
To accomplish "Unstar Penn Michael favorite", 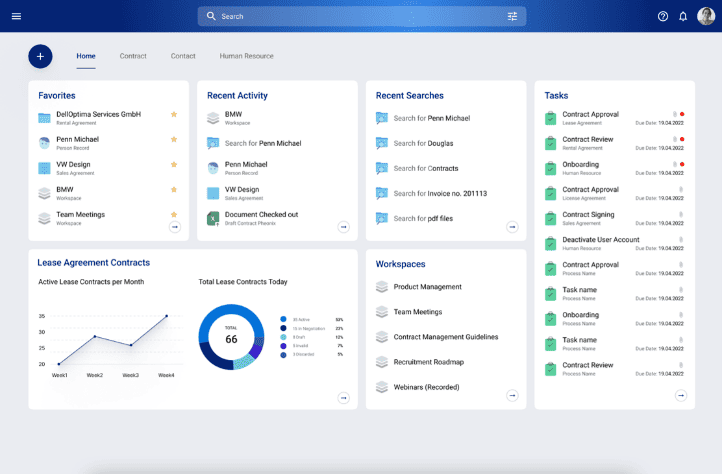I will (174, 139).
